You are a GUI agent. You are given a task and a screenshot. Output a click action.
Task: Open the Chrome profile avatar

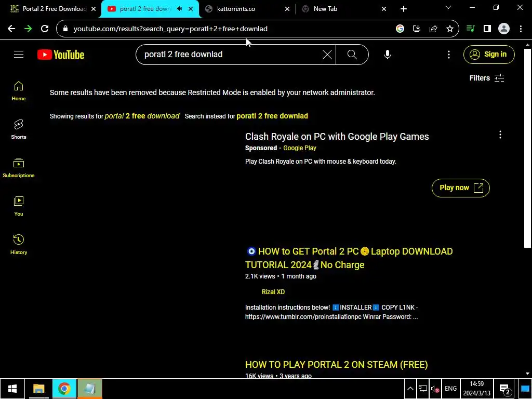[x=504, y=29]
